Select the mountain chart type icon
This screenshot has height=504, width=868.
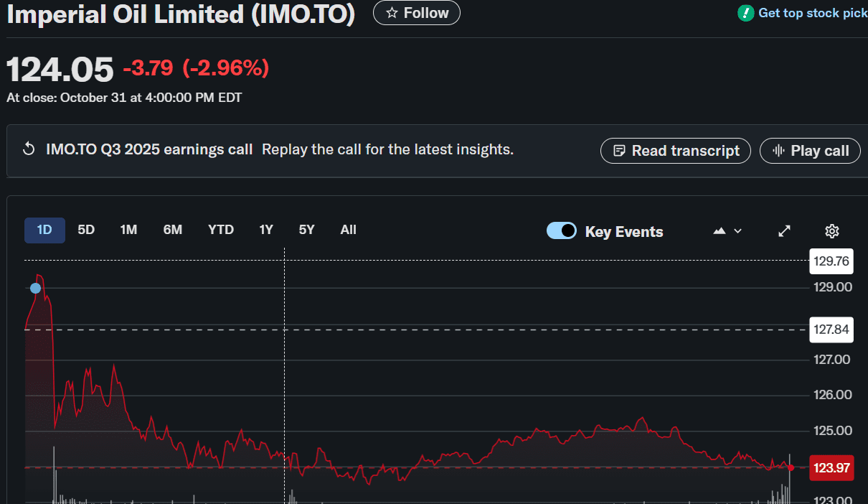pos(718,230)
